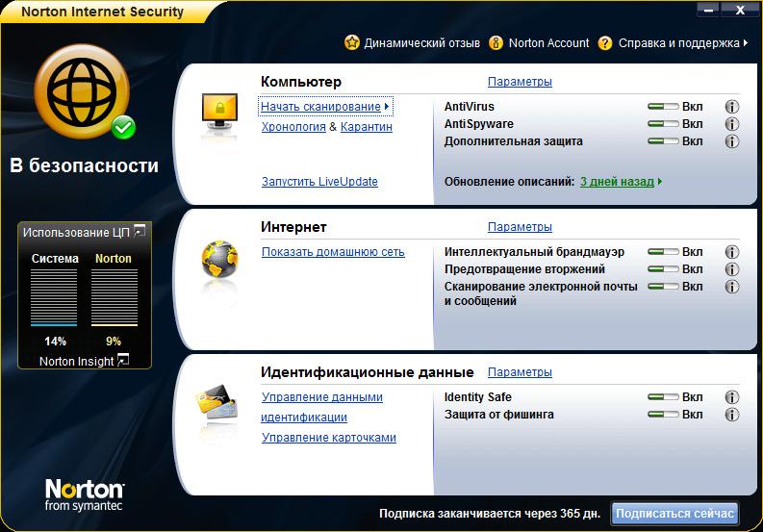Open info for AntiSpyware
This screenshot has height=532, width=763.
(x=732, y=124)
